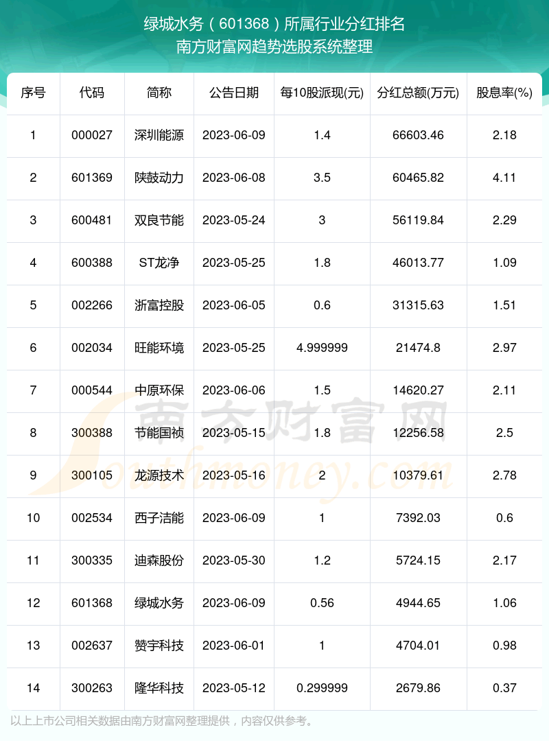Open the 双良节能 stock entry
This screenshot has width=549, height=756.
(x=159, y=220)
